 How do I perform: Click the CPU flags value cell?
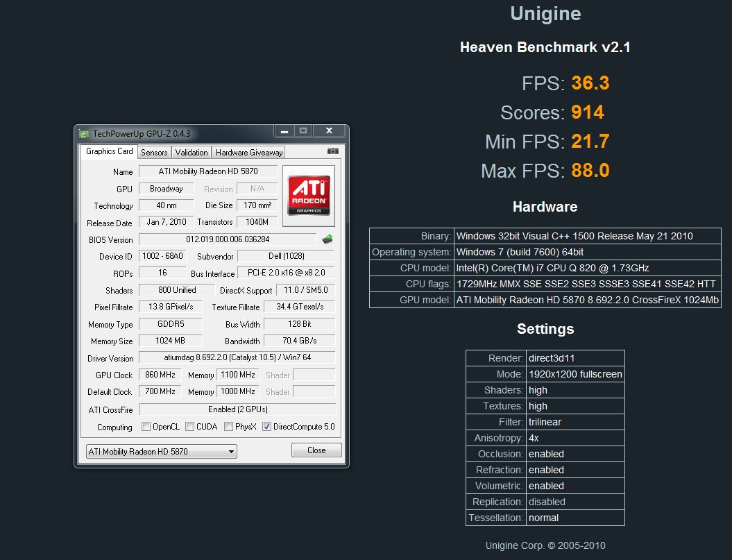587,284
